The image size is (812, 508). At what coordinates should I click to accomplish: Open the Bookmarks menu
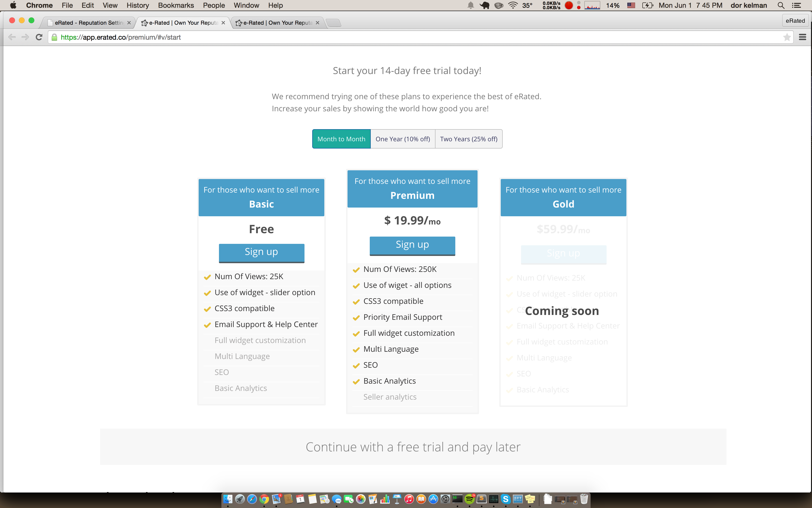click(176, 5)
